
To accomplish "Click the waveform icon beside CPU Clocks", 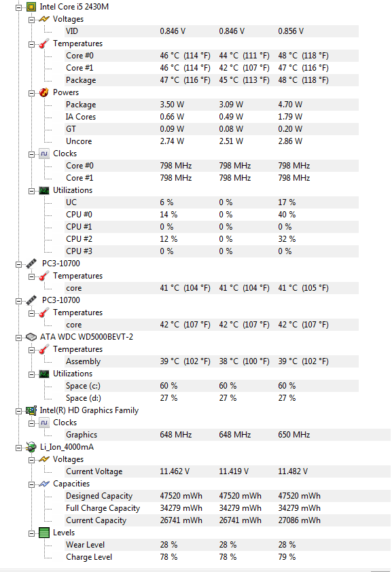I will coord(43,154).
